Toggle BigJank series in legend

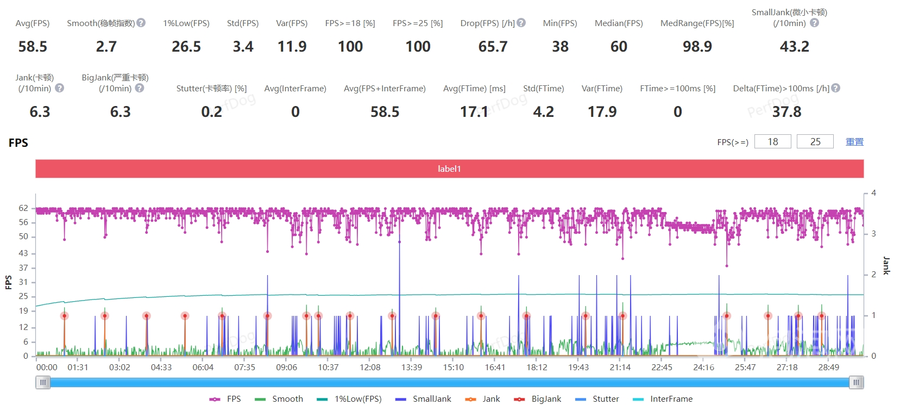tap(536, 399)
